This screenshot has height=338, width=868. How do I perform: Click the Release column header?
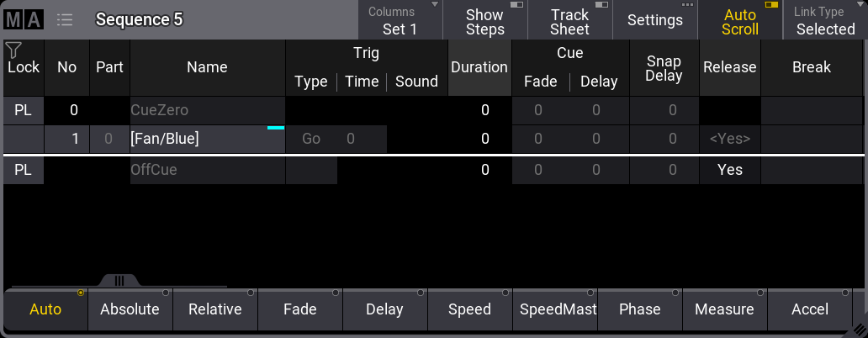coord(729,67)
